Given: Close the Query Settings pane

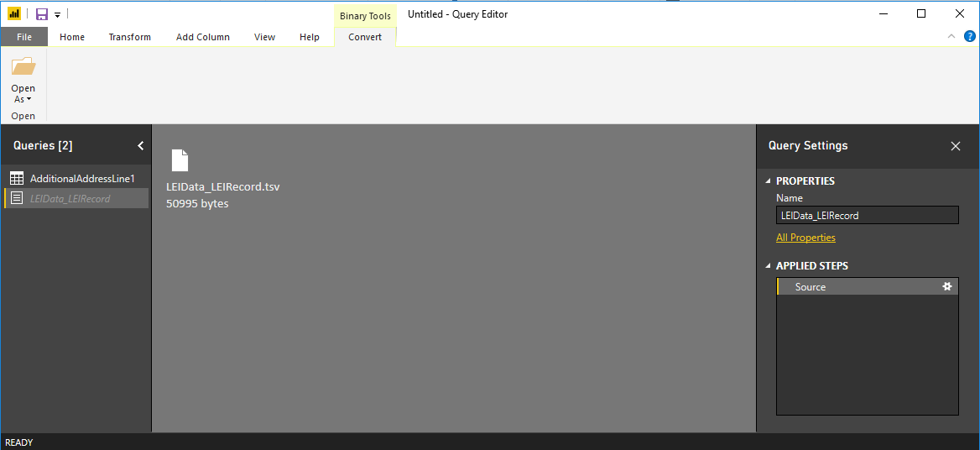Looking at the screenshot, I should click(955, 145).
